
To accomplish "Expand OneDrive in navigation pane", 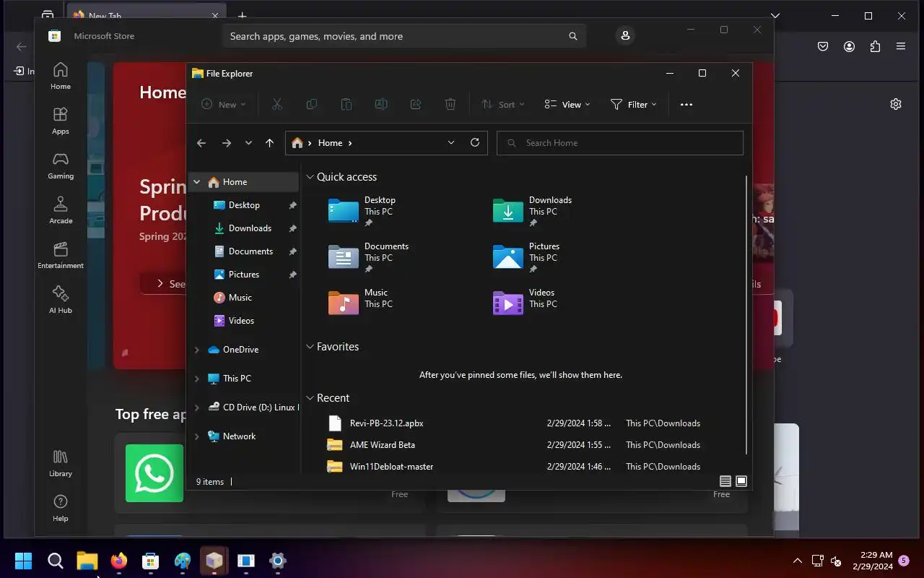I will coord(196,350).
